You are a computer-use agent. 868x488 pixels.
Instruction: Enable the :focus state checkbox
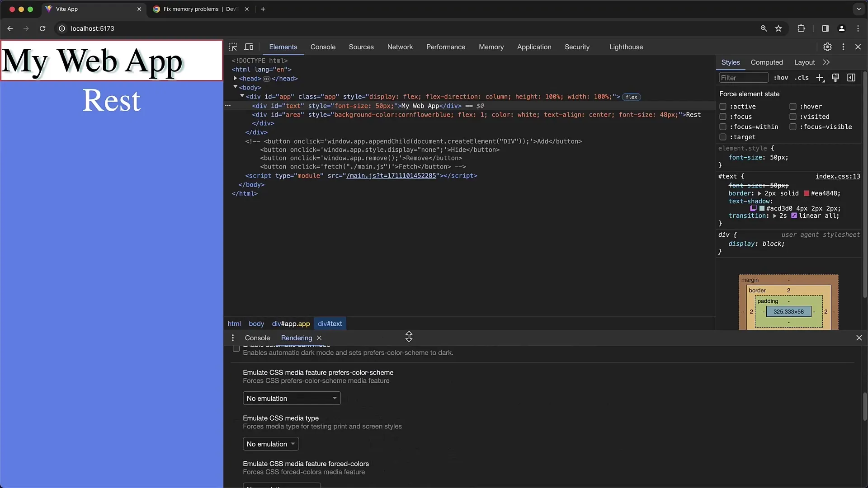[723, 117]
